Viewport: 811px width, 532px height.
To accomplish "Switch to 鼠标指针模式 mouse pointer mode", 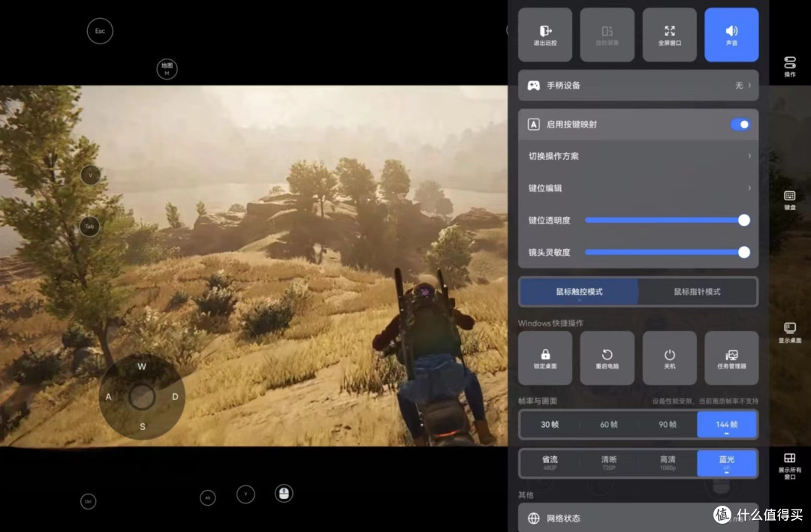I will point(697,291).
